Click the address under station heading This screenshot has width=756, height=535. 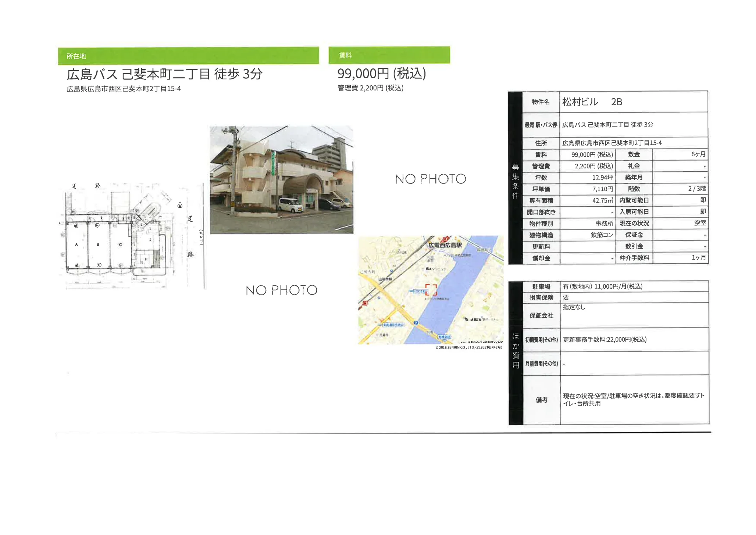124,89
